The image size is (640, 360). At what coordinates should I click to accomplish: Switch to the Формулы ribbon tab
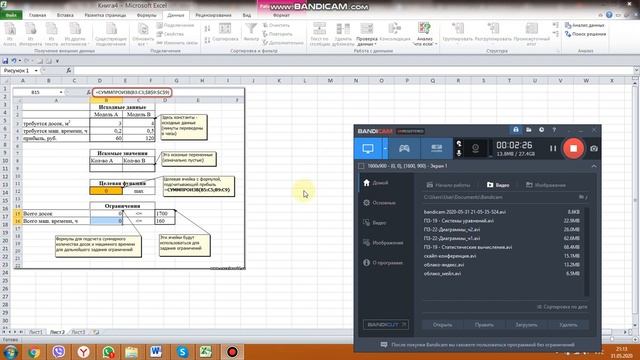(147, 15)
